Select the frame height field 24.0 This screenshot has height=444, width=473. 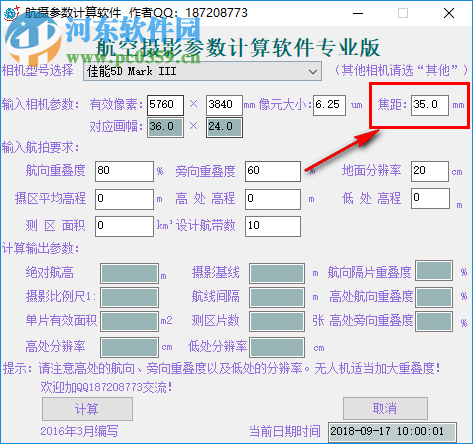click(x=224, y=127)
